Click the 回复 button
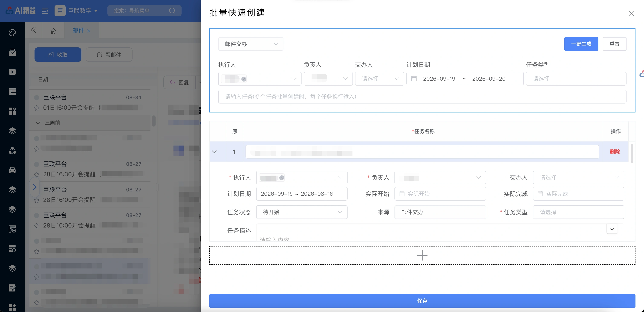The height and width of the screenshot is (312, 644). coord(179,82)
